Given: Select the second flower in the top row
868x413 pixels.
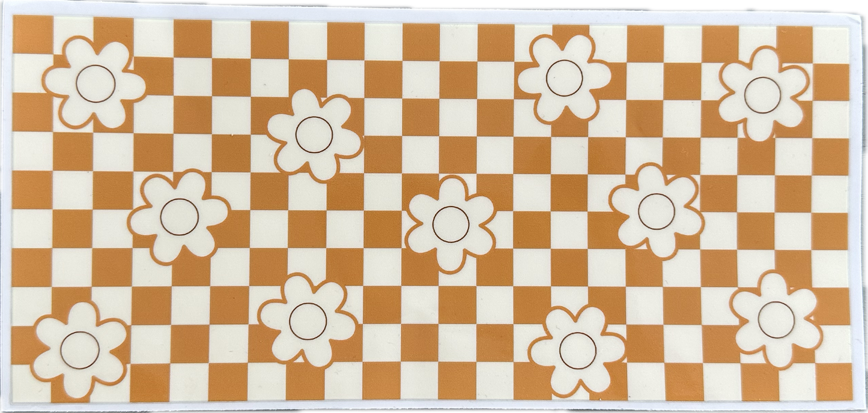Looking at the screenshot, I should 314,134.
